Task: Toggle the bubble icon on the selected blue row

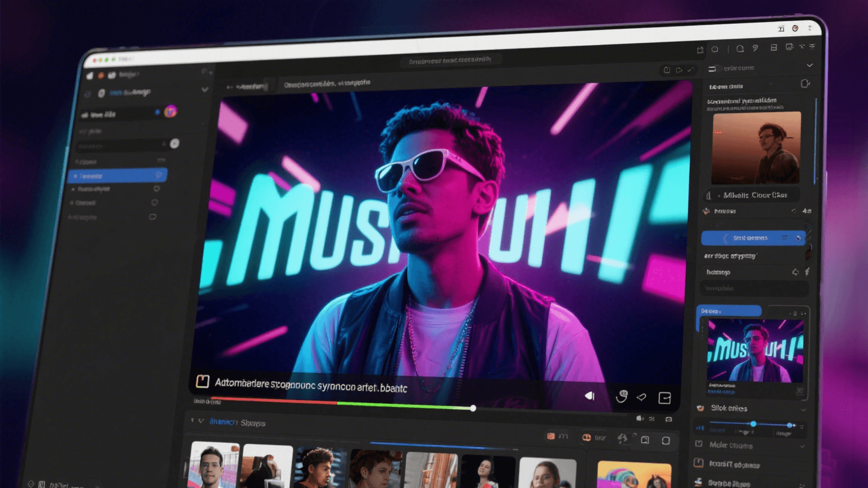Action: (159, 175)
